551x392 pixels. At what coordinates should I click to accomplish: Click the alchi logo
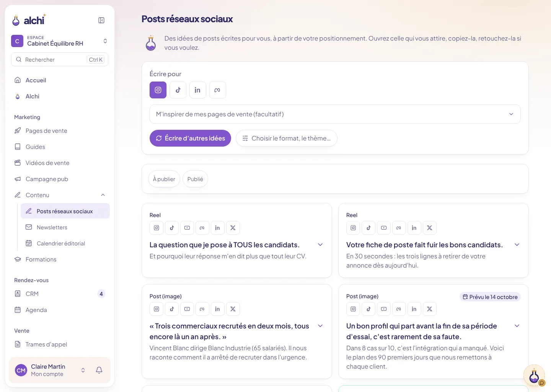(x=29, y=20)
